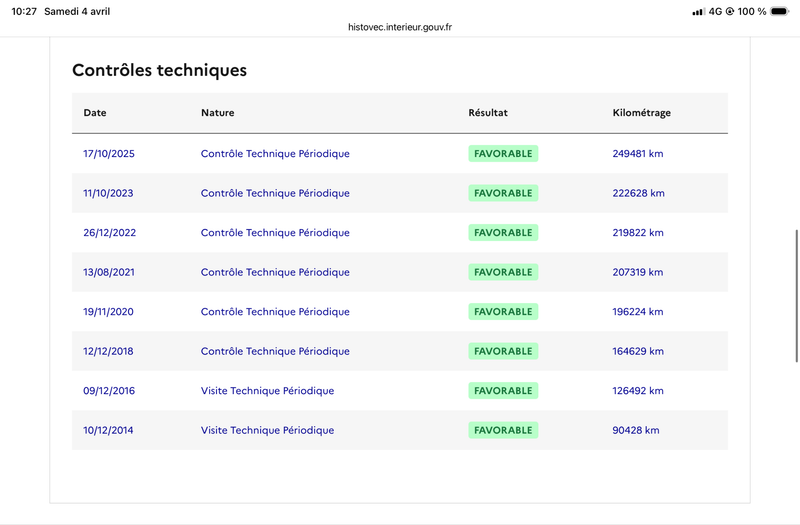Click the Contrôles techniques section heading
This screenshot has width=800, height=525.
(x=159, y=70)
